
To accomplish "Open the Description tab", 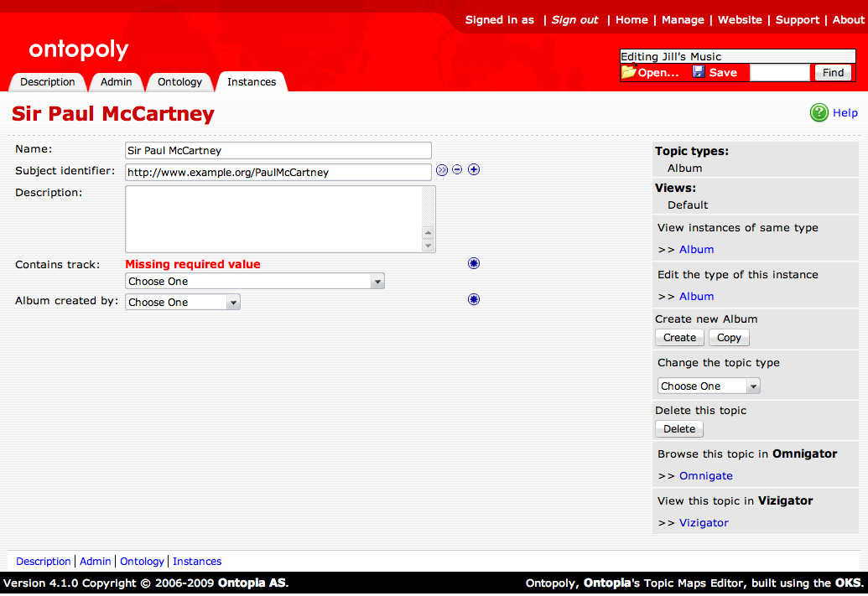I will pos(48,82).
